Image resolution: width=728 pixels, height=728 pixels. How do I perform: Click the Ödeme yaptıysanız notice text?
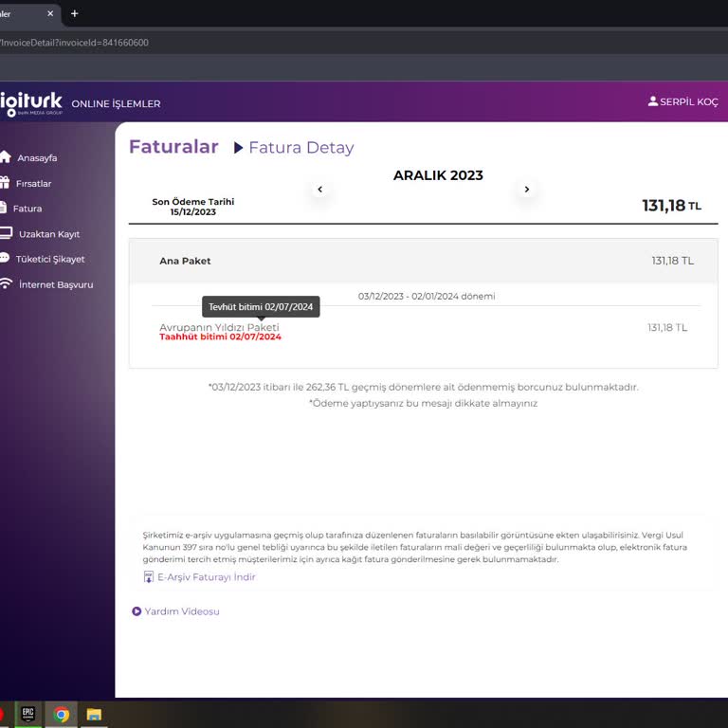[x=423, y=404]
